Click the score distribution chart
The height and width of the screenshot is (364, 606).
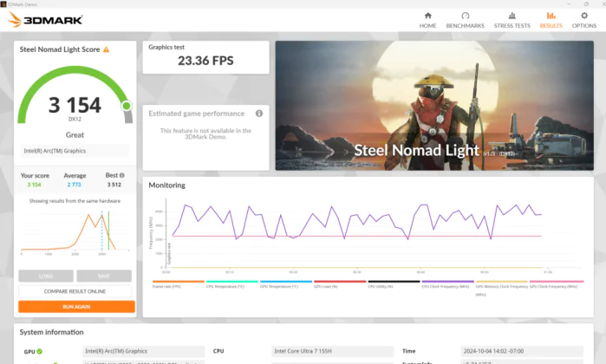coord(75,232)
